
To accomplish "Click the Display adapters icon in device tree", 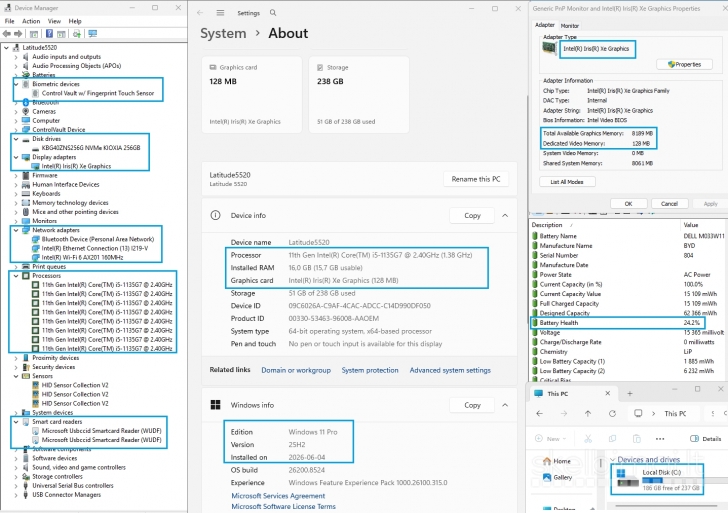I will pos(26,157).
